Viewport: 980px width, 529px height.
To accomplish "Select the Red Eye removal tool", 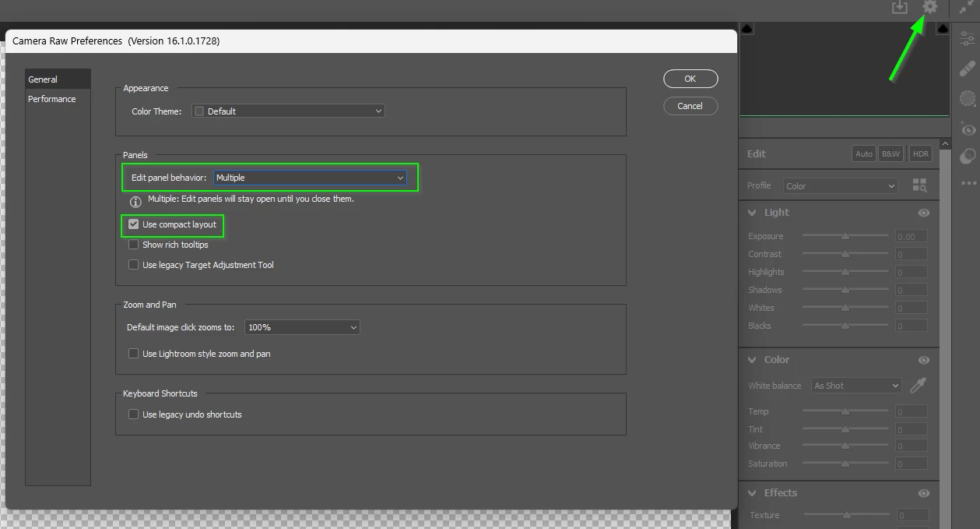I will pyautogui.click(x=968, y=128).
